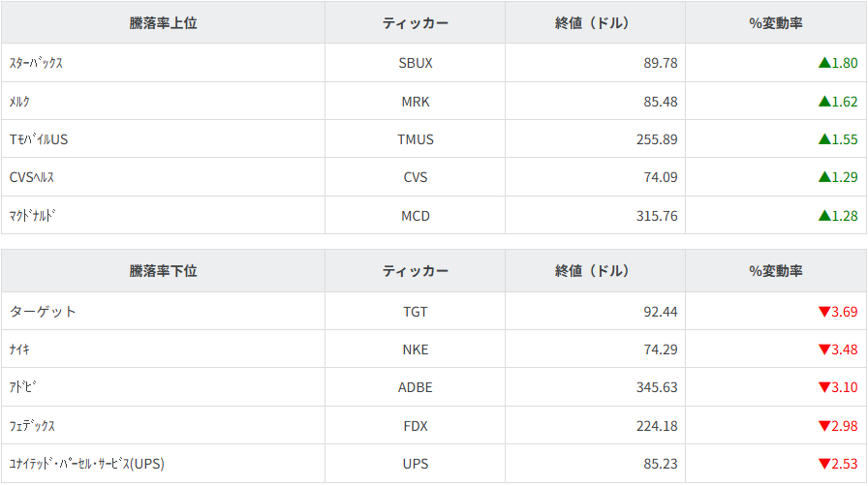Click the 騰落率上位 column header
This screenshot has width=868, height=486.
point(163,22)
